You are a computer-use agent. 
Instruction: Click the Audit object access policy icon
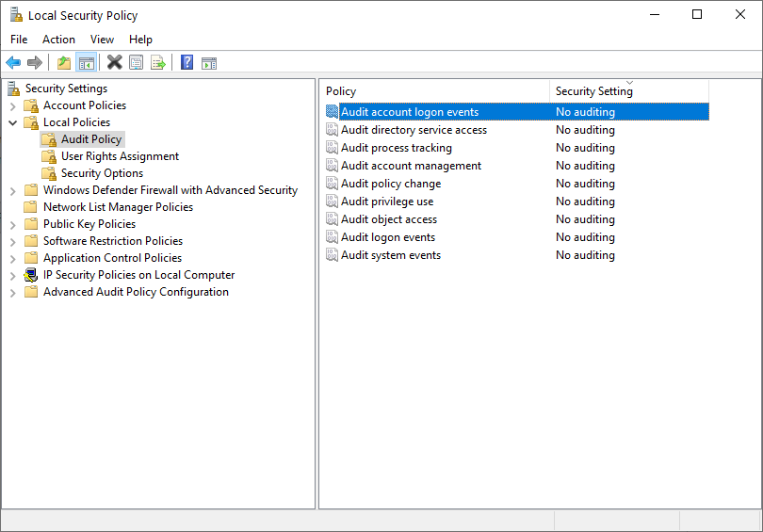point(332,219)
